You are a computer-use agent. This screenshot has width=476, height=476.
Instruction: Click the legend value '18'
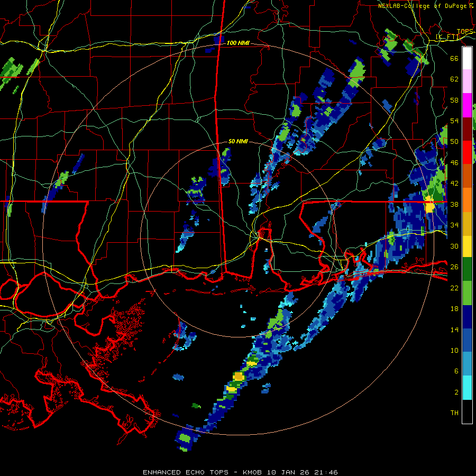click(454, 309)
